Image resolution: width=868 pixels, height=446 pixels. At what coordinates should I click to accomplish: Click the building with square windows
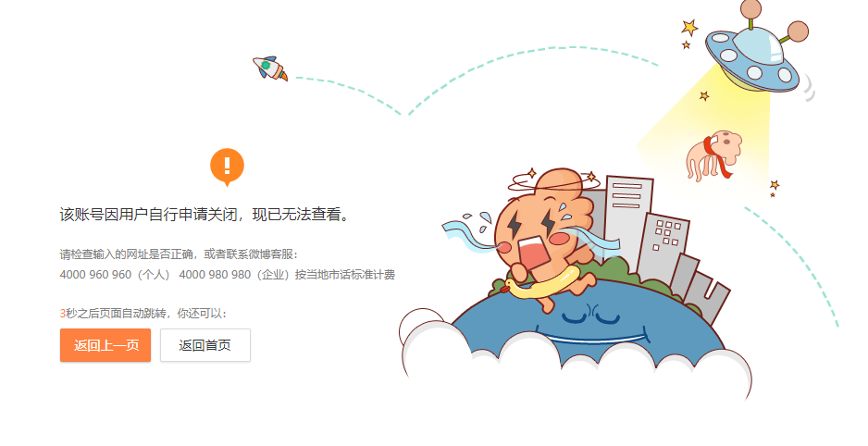pyautogui.click(x=663, y=250)
